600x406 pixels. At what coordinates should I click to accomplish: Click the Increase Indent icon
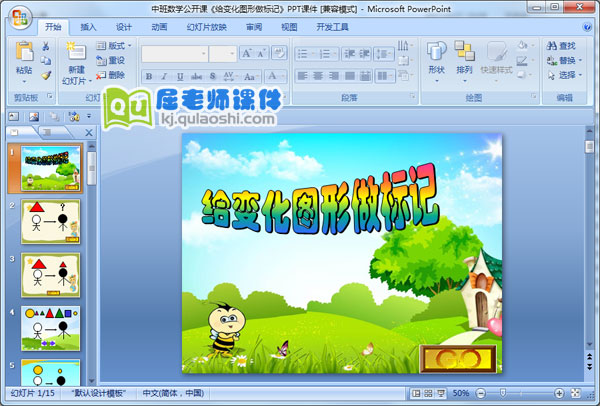(364, 54)
